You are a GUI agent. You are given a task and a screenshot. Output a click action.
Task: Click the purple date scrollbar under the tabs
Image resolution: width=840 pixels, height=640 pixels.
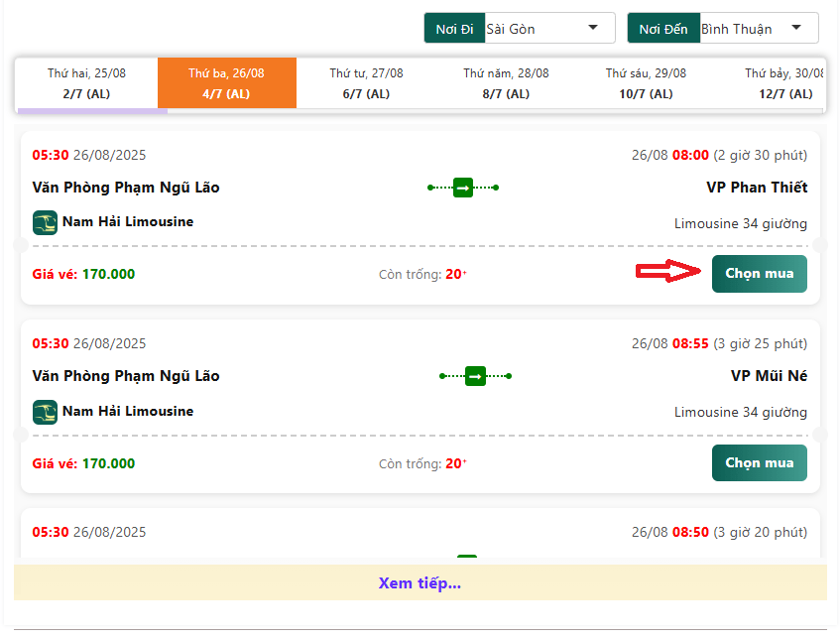(x=92, y=111)
